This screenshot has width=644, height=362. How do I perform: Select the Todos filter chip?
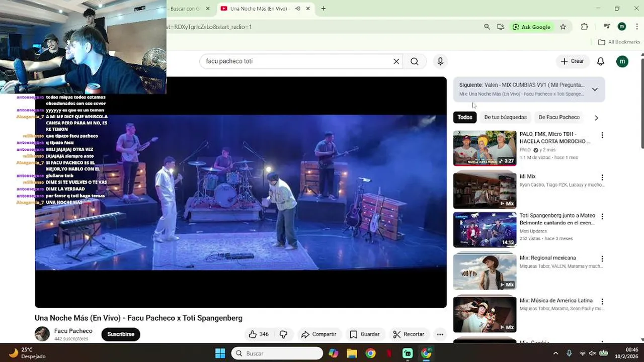(465, 117)
